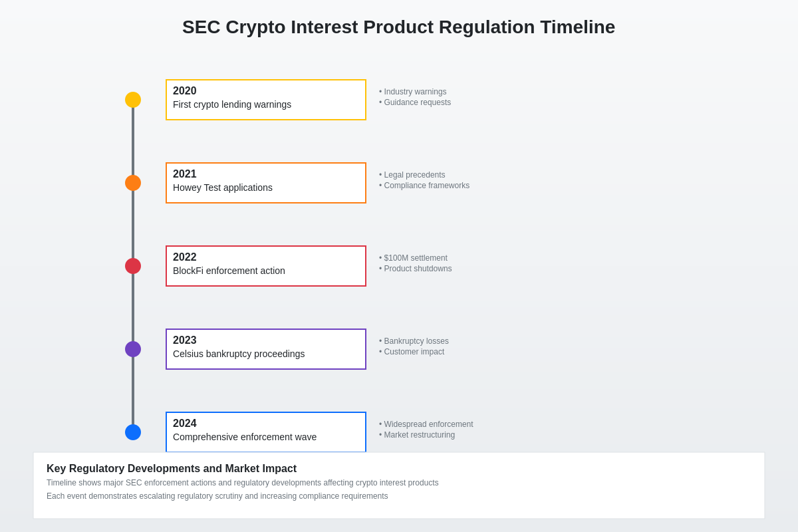798x532 pixels.
Task: Open the Celsius bankruptcy proceedings card
Action: point(266,349)
